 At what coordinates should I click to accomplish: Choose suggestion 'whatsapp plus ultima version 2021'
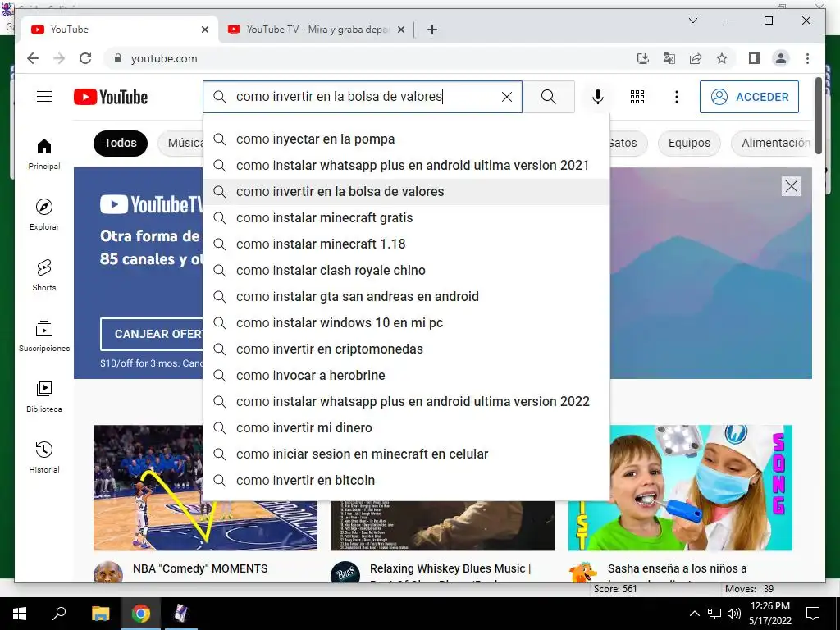point(406,166)
